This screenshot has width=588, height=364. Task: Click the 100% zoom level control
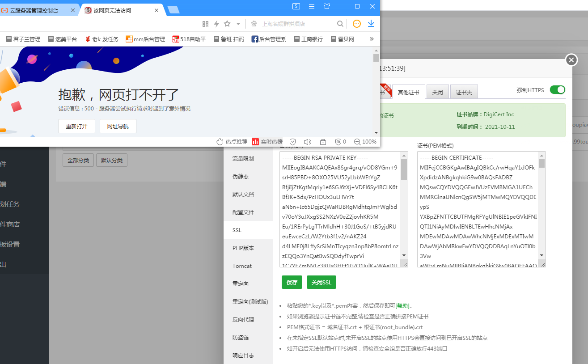(x=365, y=142)
